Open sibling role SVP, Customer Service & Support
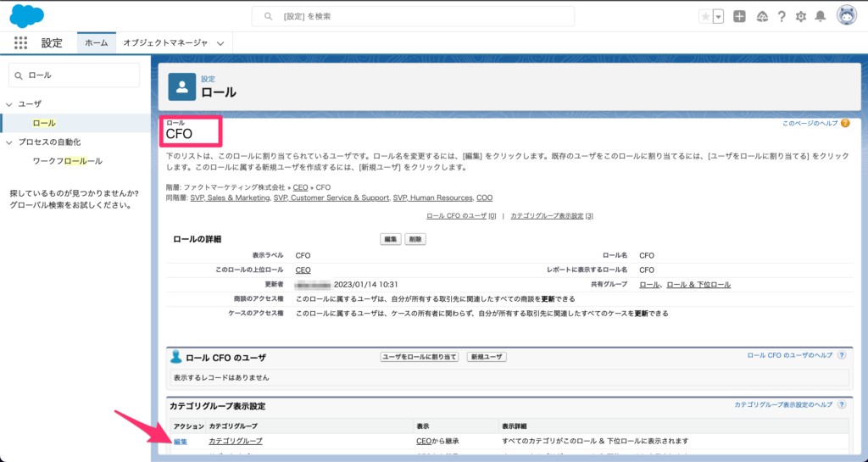 click(331, 198)
